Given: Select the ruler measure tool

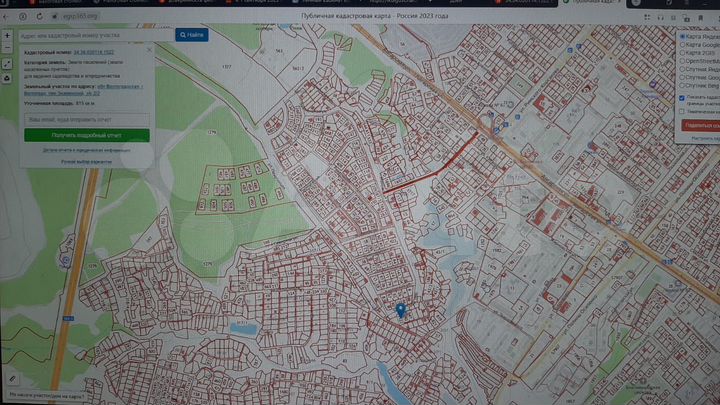Looking at the screenshot, I should coord(12,378).
